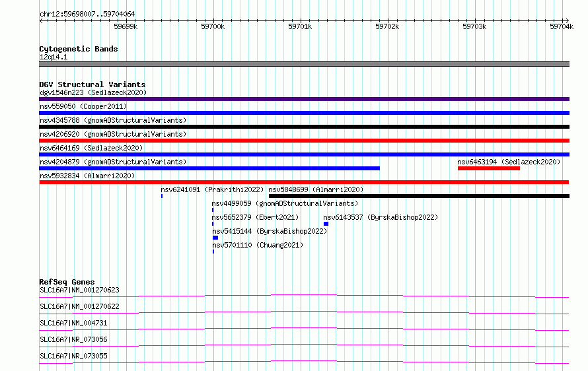Click the DGV Structural Variants track heading
The image size is (588, 371).
pos(92,84)
